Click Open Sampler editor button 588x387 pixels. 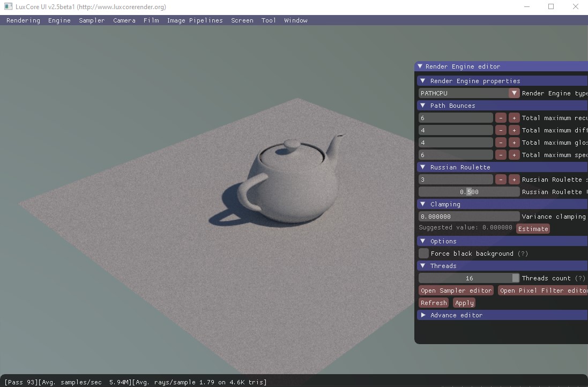pos(456,291)
